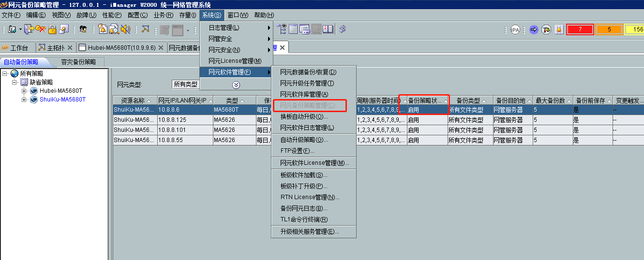Click the orange major alarm counter showing 5
This screenshot has width=644, height=260.
pyautogui.click(x=609, y=30)
